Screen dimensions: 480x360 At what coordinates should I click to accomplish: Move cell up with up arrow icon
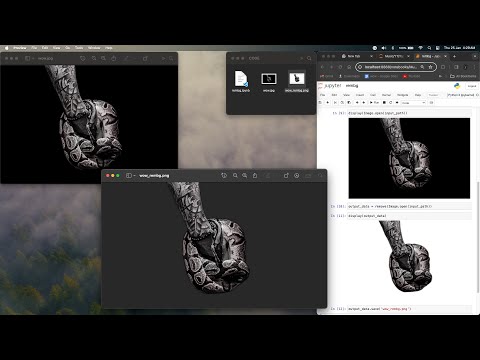point(357,103)
